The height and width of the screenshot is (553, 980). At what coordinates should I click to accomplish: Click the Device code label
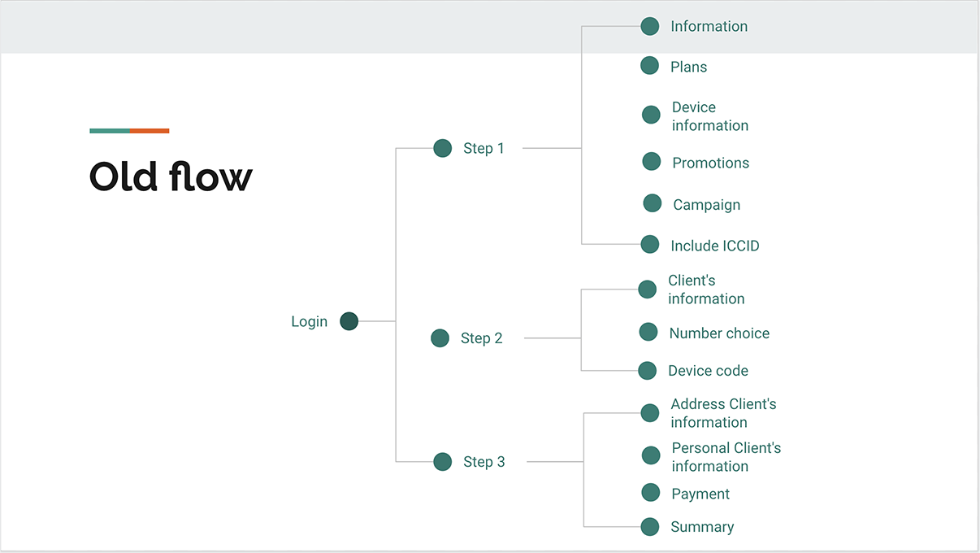click(708, 371)
